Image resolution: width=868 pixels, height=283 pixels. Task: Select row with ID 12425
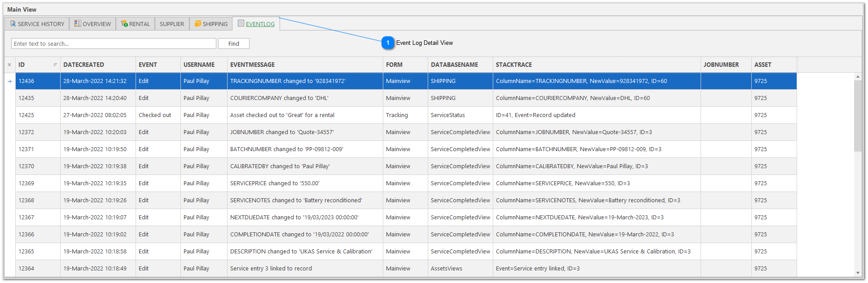406,115
